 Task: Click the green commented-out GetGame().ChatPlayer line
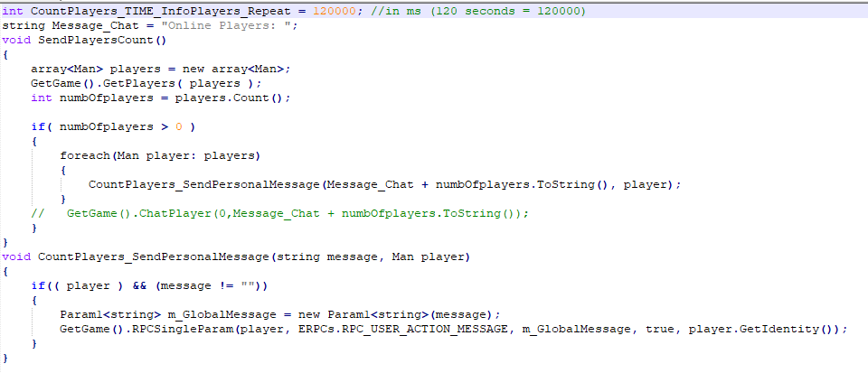pos(279,213)
